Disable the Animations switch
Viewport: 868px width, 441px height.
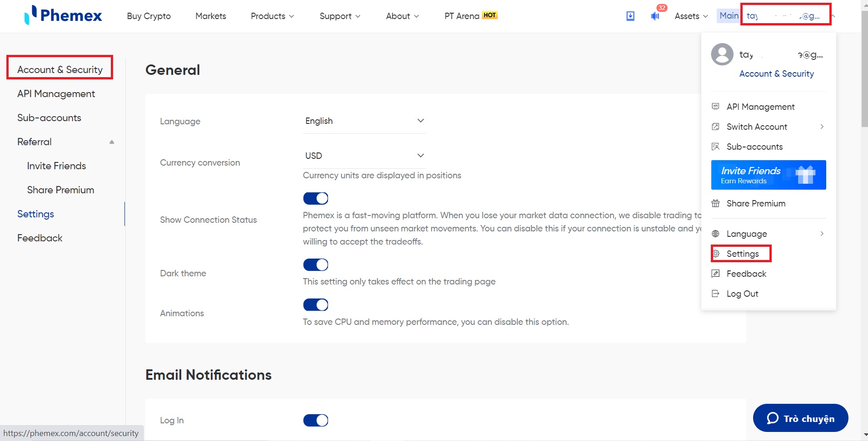pos(316,305)
